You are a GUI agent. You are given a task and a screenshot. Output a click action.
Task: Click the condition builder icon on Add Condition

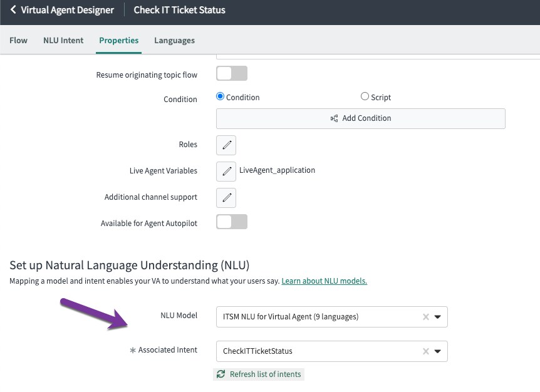tap(335, 118)
